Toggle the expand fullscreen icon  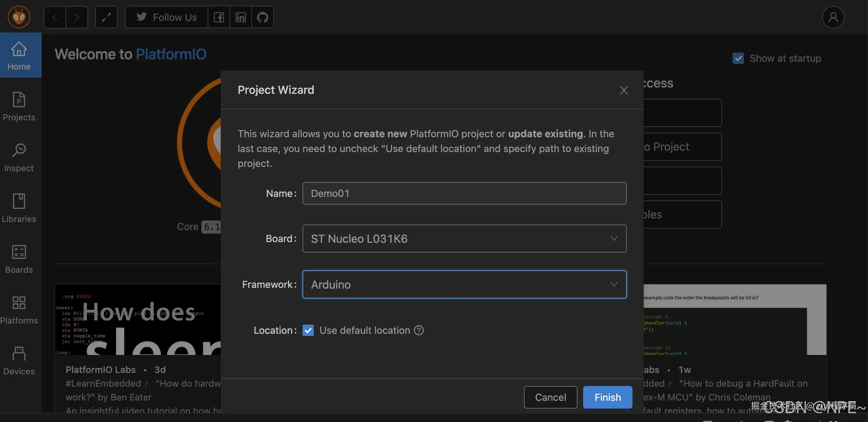point(106,17)
